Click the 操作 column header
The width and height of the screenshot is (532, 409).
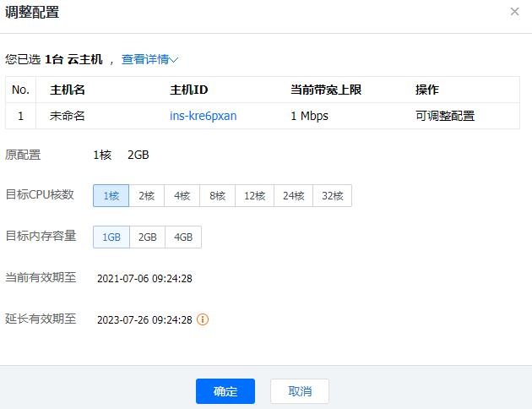[427, 90]
